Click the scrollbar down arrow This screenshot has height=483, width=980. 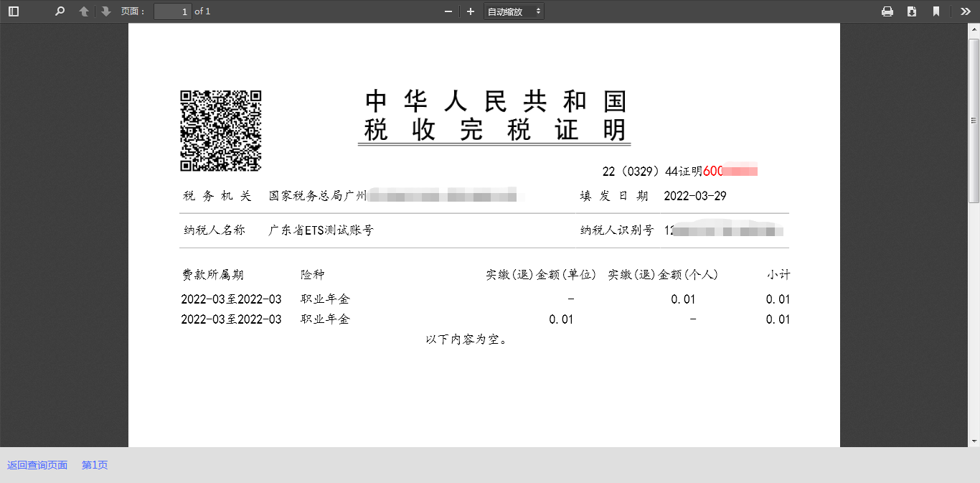974,441
